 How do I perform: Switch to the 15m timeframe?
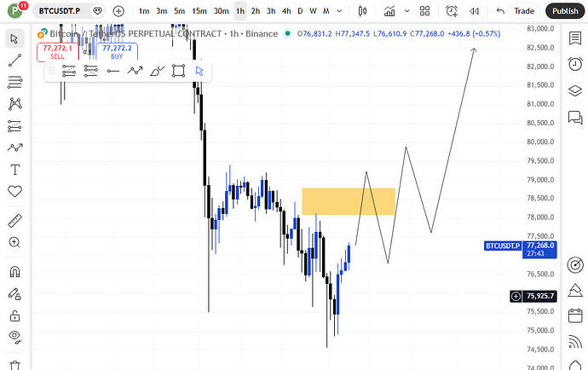point(199,11)
